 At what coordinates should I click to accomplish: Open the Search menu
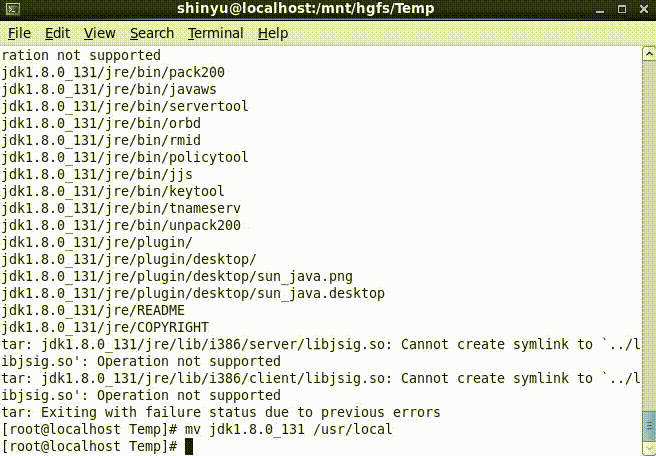click(x=151, y=33)
